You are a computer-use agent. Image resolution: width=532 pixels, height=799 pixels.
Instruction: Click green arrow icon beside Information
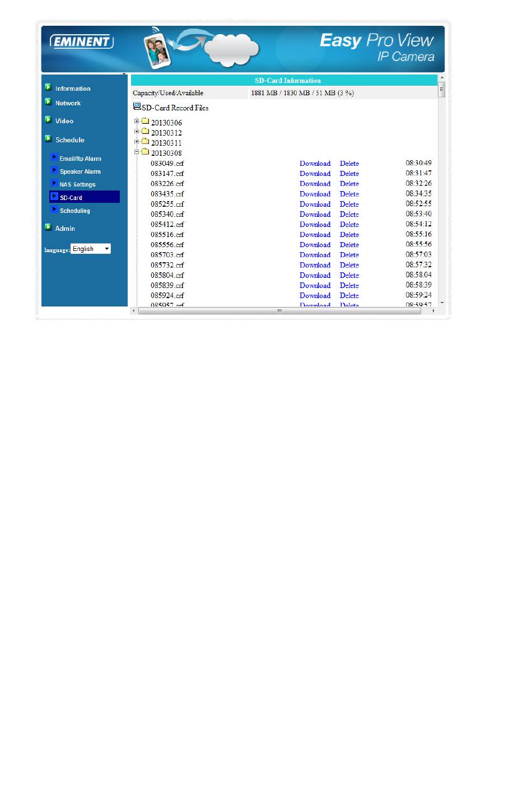click(48, 87)
